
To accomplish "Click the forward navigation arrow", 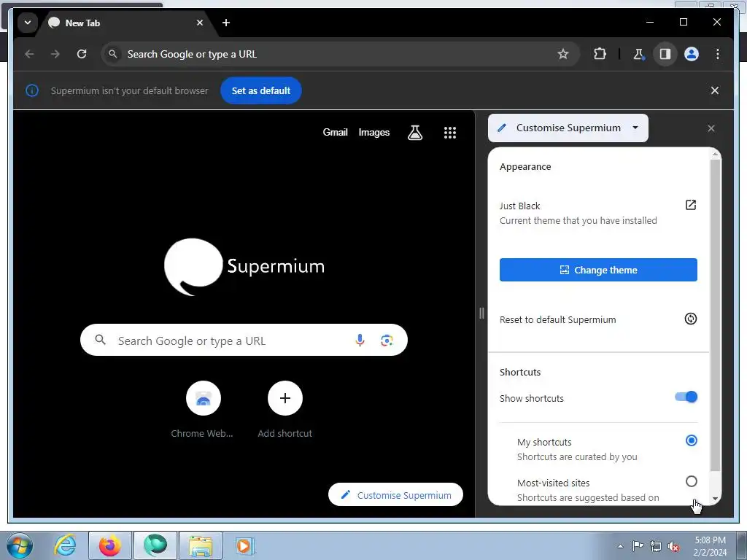I will 55,54.
